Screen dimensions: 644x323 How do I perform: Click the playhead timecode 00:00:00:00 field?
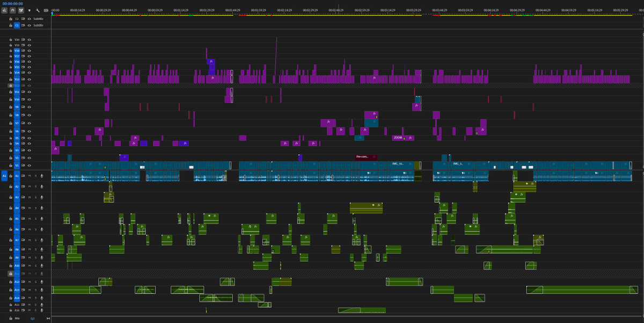[12, 4]
